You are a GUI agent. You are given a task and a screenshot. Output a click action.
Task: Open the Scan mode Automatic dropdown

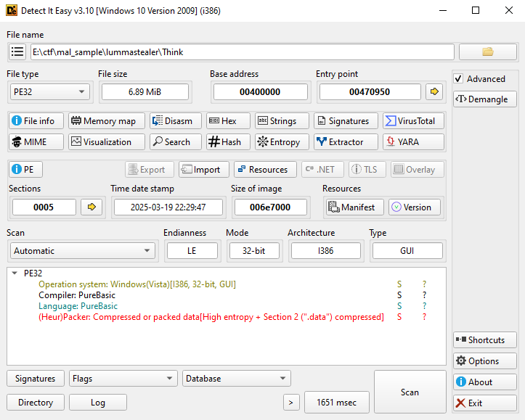(x=83, y=250)
